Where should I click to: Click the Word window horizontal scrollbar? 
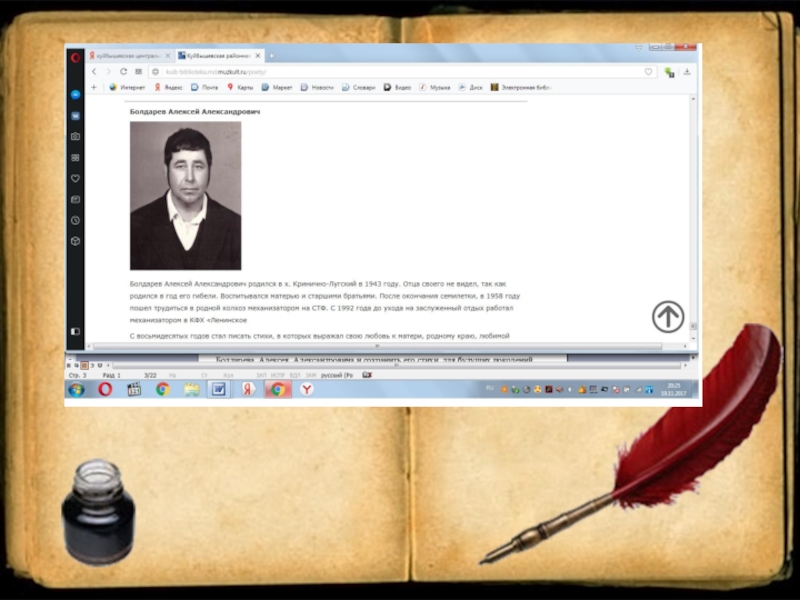(x=396, y=365)
